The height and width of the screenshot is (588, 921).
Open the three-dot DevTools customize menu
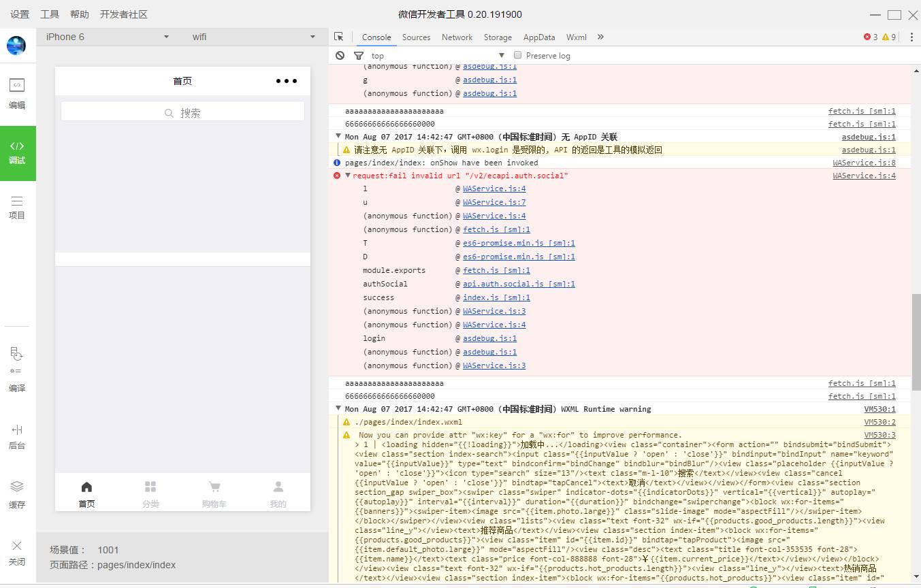pos(911,37)
